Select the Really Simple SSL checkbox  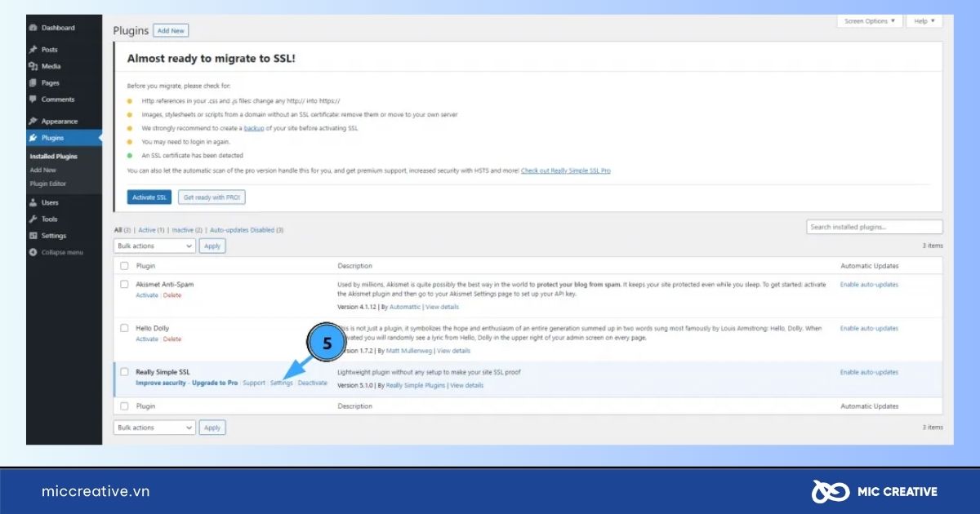click(x=125, y=372)
